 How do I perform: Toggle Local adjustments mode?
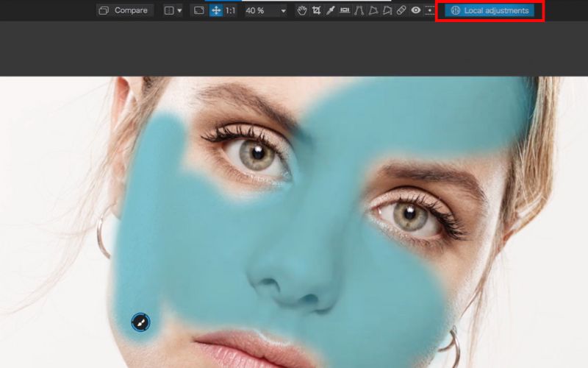(x=490, y=10)
